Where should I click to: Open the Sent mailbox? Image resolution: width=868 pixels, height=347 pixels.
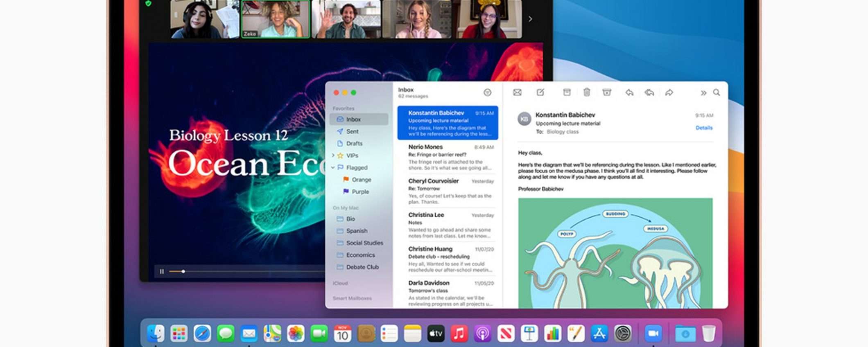352,131
